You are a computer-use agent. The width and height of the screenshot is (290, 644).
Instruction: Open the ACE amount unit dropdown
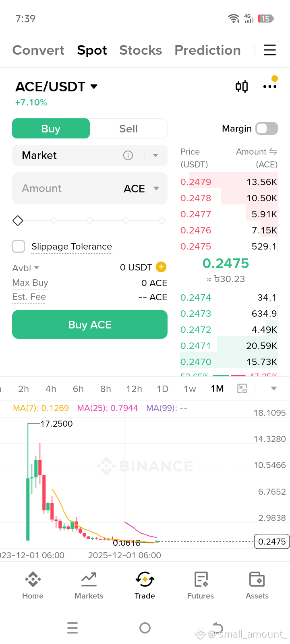coord(156,188)
